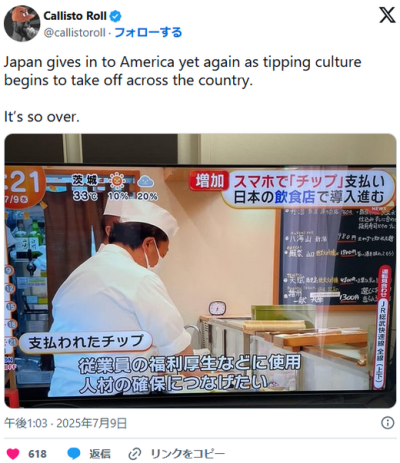
Task: Open the @callistoroll handle link
Action: point(75,33)
